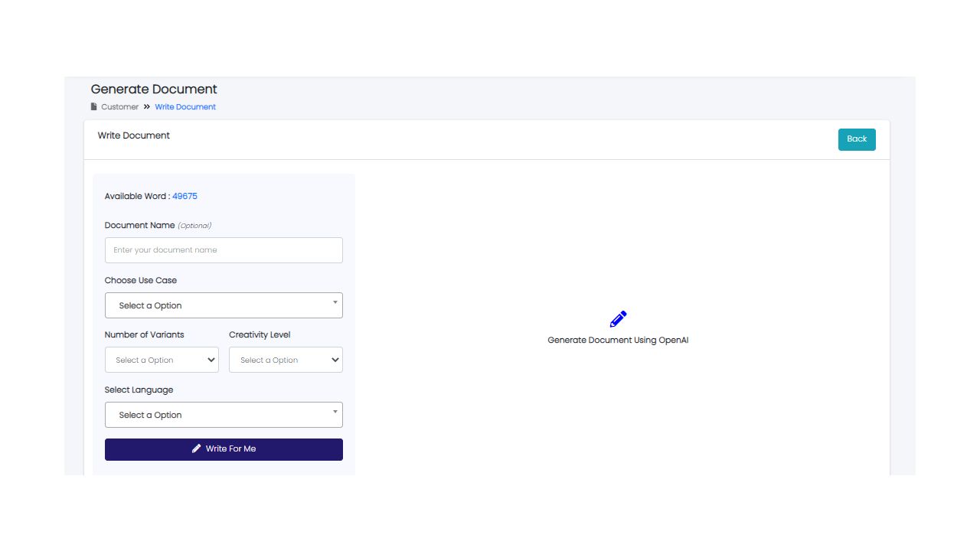Open the Choose Use Case dropdown
This screenshot has width=980, height=551.
(x=224, y=305)
